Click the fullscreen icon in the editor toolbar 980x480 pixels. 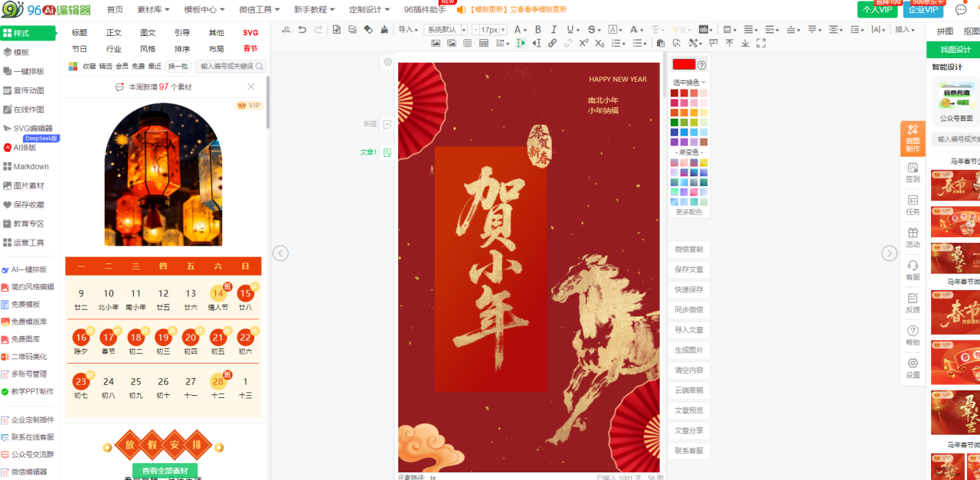coord(760,44)
